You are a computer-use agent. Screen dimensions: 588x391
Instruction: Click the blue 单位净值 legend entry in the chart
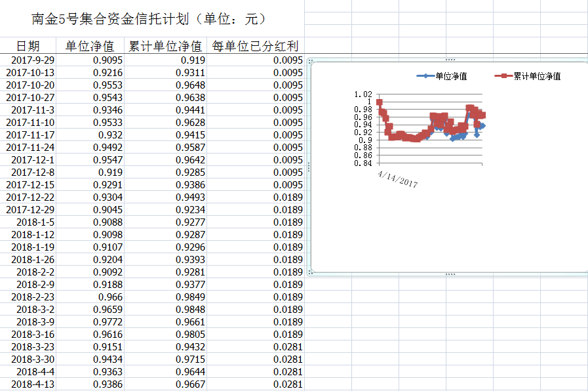tap(442, 76)
